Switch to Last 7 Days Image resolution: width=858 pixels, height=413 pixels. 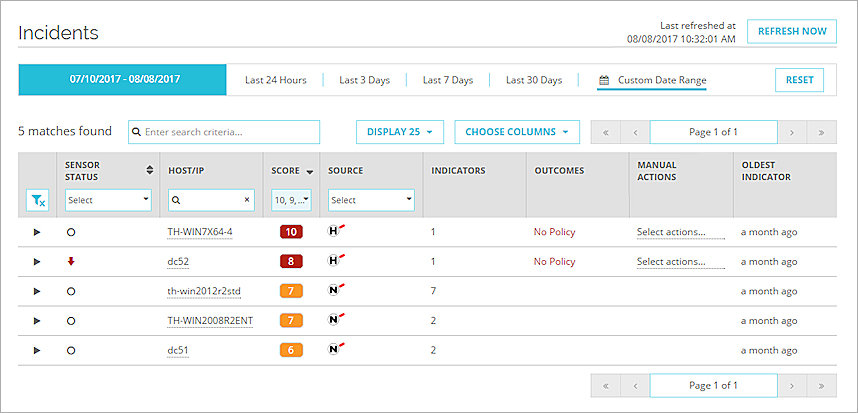[448, 80]
